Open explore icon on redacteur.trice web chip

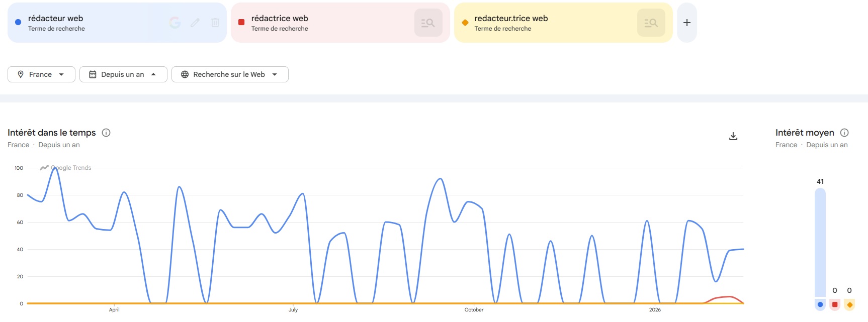point(651,23)
